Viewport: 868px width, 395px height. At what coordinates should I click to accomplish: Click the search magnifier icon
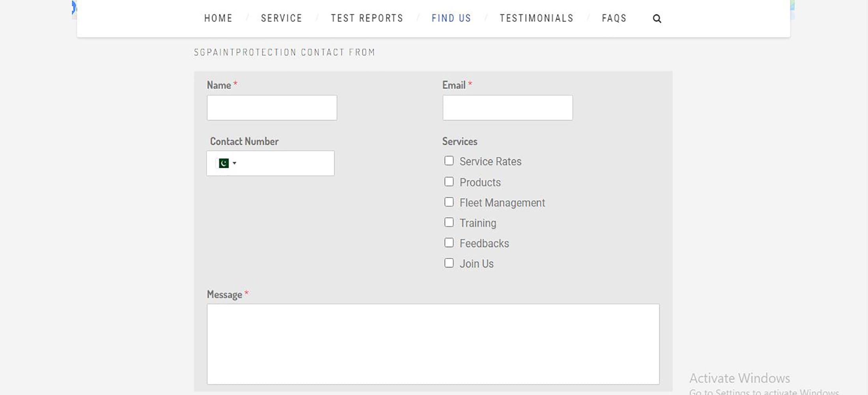tap(657, 19)
